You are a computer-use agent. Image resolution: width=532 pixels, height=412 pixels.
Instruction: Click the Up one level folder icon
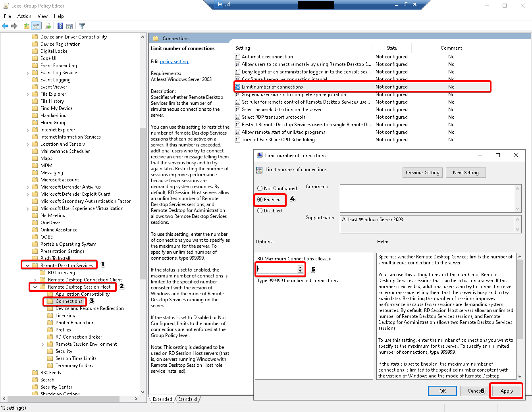[26, 26]
